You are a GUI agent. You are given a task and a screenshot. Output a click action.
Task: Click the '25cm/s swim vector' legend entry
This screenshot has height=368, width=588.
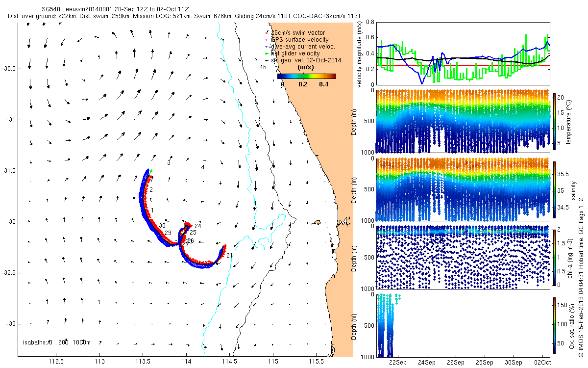pos(298,33)
